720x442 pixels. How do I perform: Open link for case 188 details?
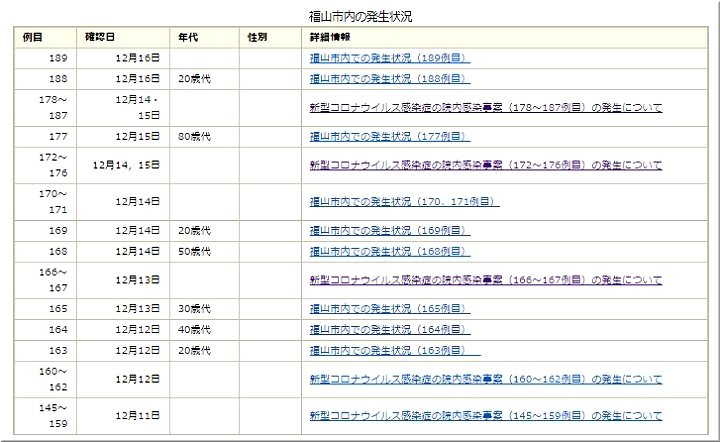coord(389,78)
